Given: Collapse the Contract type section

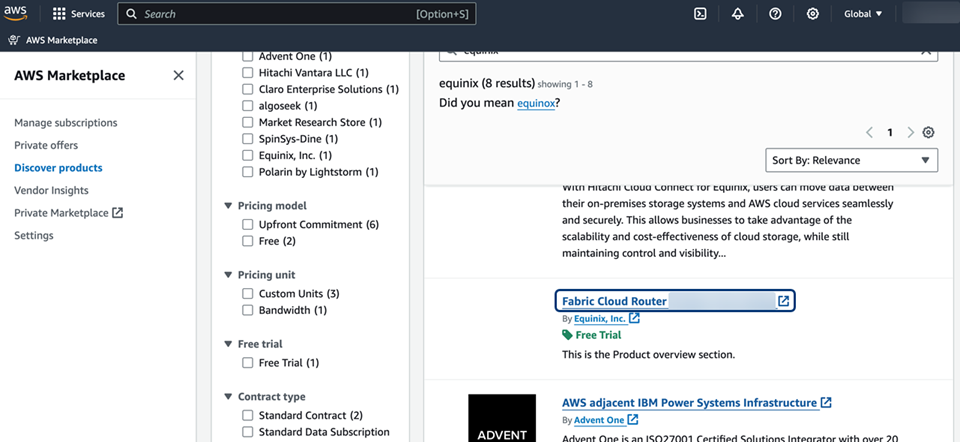Looking at the screenshot, I should coord(229,397).
